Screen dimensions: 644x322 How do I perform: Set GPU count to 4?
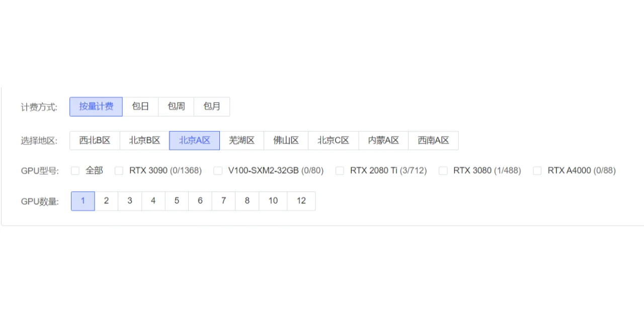point(153,201)
